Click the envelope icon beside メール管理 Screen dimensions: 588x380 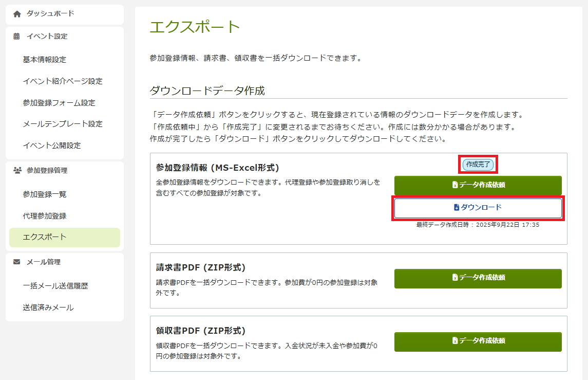pyautogui.click(x=17, y=262)
